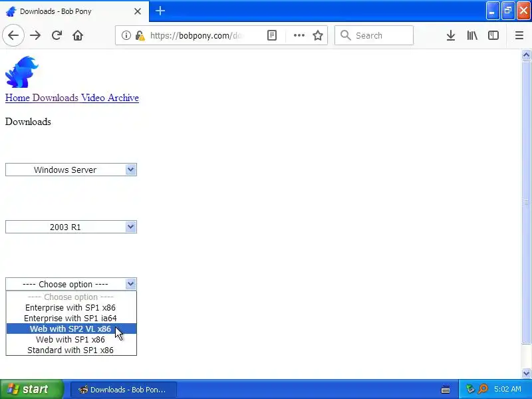Click the 5:02 AM clock
The width and height of the screenshot is (532, 399).
click(x=507, y=389)
